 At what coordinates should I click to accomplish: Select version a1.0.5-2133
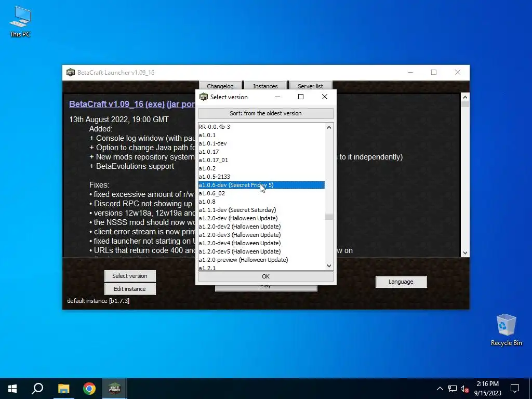point(261,177)
